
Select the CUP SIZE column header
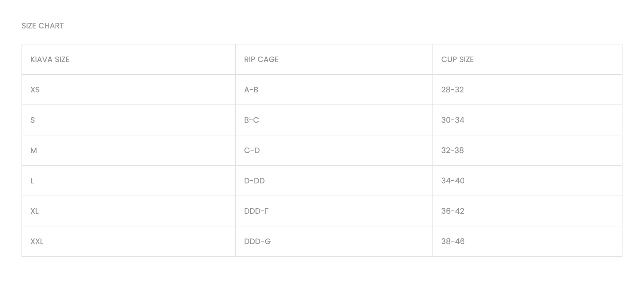pos(457,60)
